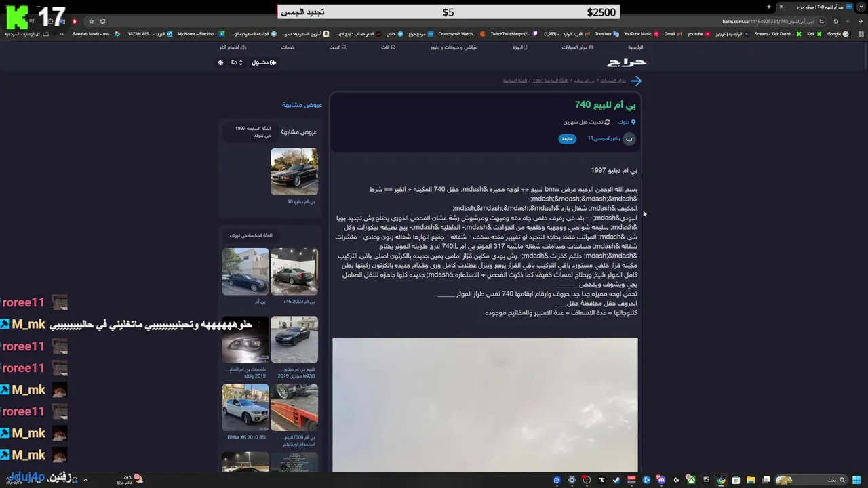Open Google Chrome taskbar icon
This screenshot has width=868, height=488.
[x=721, y=480]
